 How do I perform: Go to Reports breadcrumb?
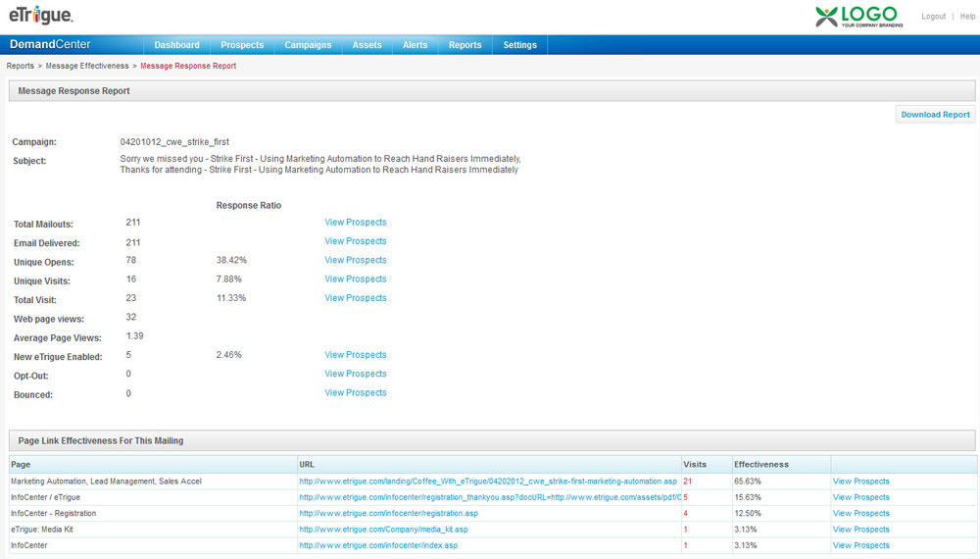pos(20,66)
